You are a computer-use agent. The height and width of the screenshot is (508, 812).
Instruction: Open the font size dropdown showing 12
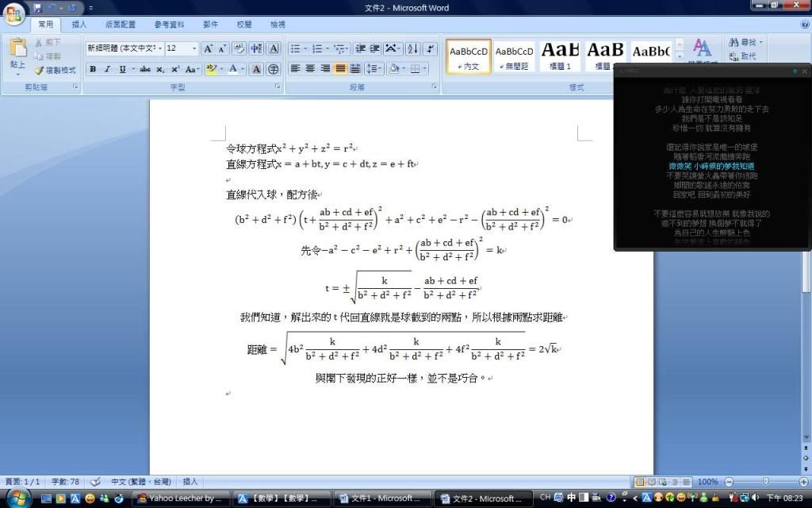coord(194,48)
